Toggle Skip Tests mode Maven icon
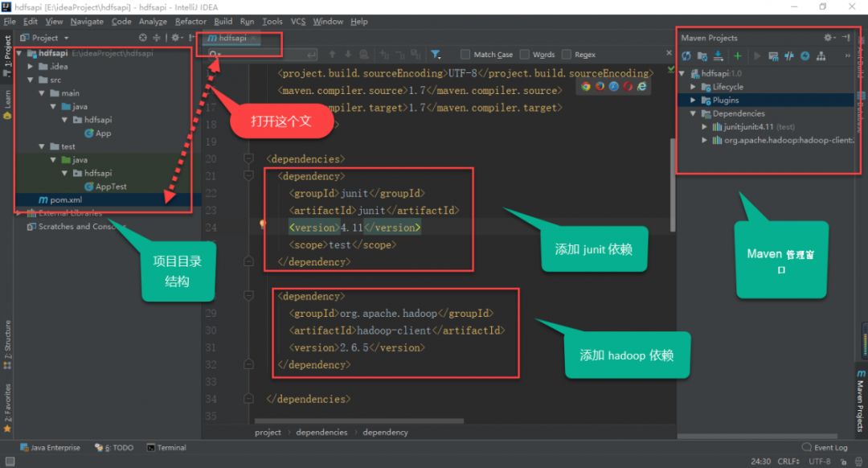The height and width of the screenshot is (468, 868). point(805,56)
